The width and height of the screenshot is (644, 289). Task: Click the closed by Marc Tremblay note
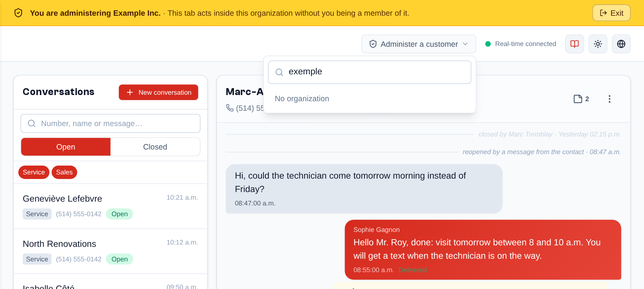[x=549, y=134]
